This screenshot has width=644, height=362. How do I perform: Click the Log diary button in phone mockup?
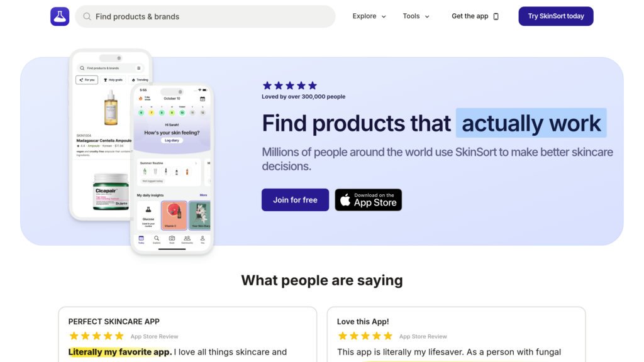point(172,140)
